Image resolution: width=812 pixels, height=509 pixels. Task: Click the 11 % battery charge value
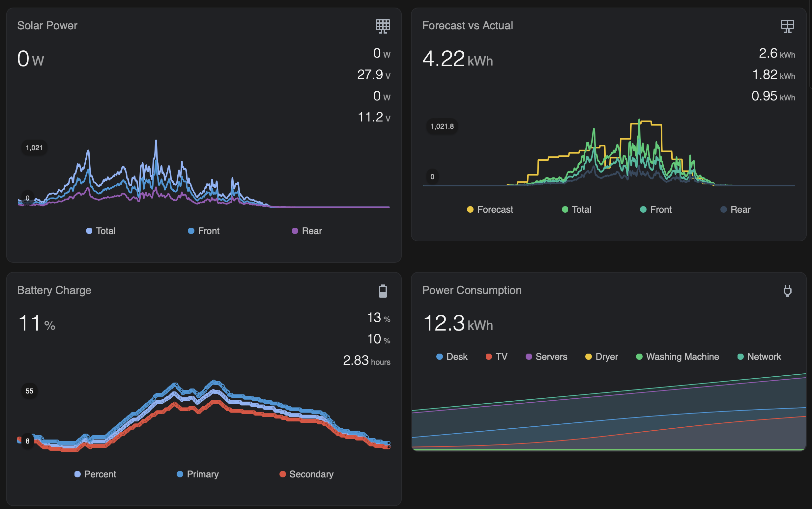[37, 323]
